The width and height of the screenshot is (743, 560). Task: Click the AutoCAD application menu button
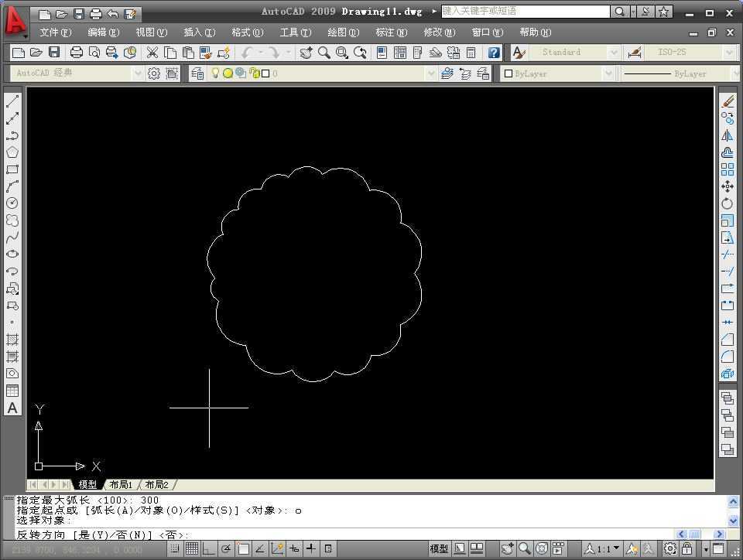point(15,21)
